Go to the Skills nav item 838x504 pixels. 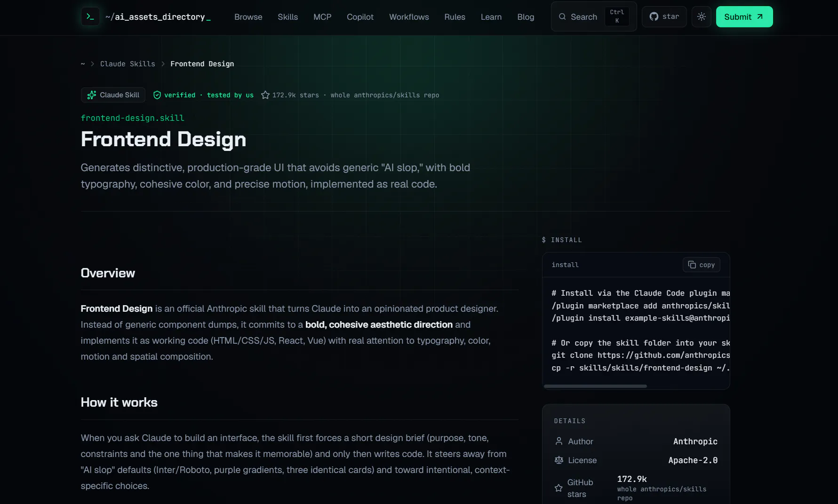click(287, 17)
